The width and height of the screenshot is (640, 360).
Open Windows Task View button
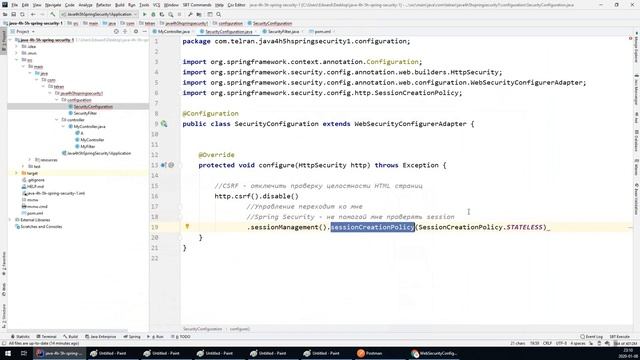24,353
